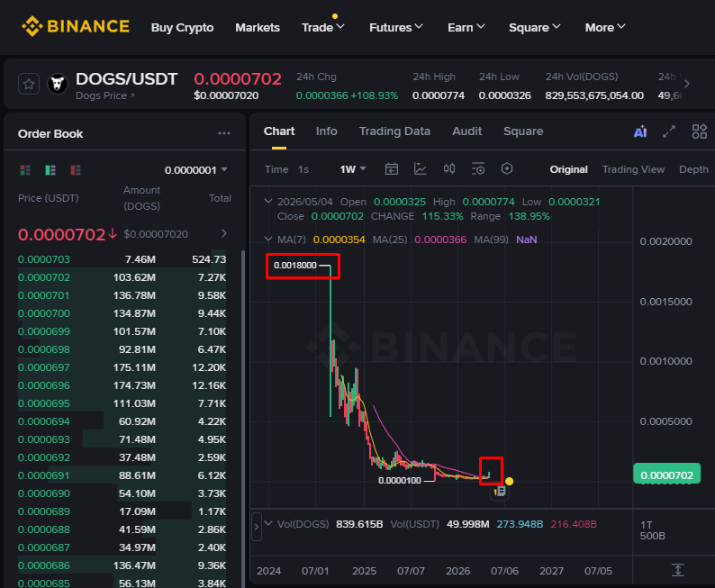The height and width of the screenshot is (588, 715).
Task: Show both buy and sell orders view
Action: [x=25, y=170]
